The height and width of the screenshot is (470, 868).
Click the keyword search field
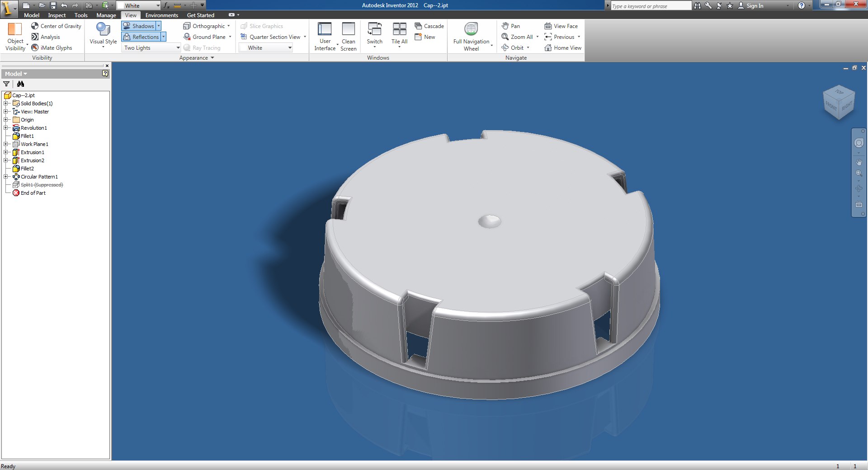coord(650,6)
